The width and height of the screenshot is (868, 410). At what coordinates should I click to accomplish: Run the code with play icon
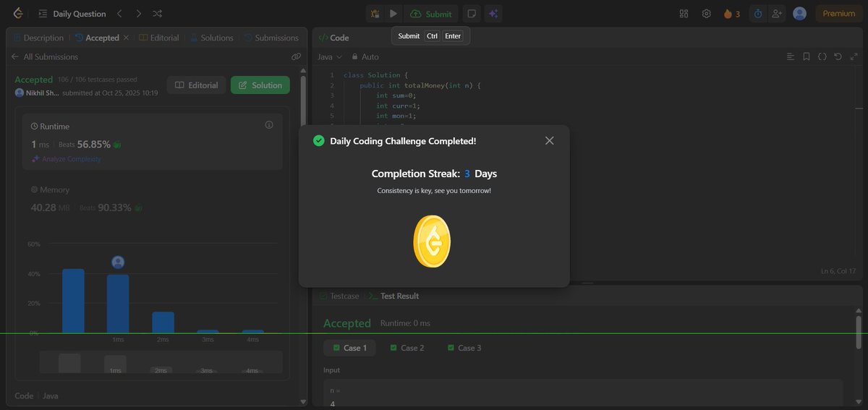click(393, 14)
